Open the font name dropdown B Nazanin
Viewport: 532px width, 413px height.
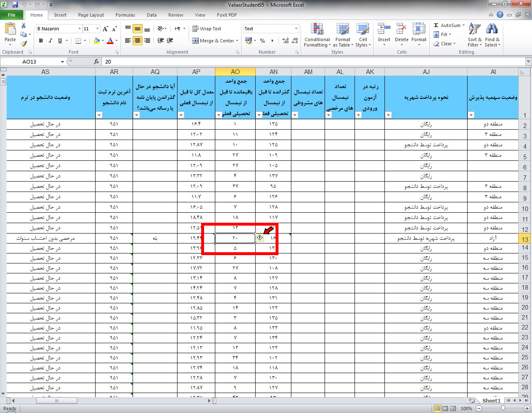click(x=79, y=29)
